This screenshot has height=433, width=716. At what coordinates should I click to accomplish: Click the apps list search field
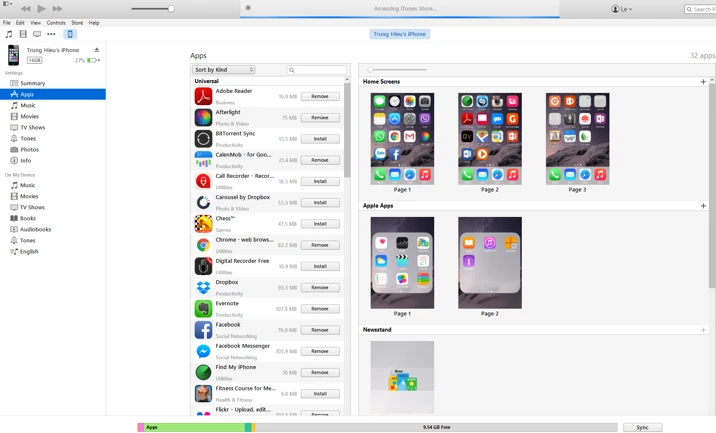pyautogui.click(x=317, y=70)
